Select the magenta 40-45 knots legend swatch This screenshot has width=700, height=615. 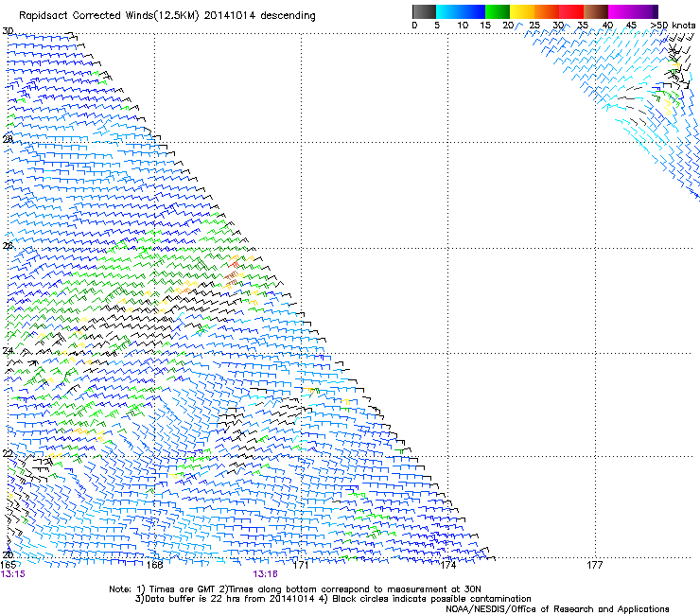click(x=621, y=11)
